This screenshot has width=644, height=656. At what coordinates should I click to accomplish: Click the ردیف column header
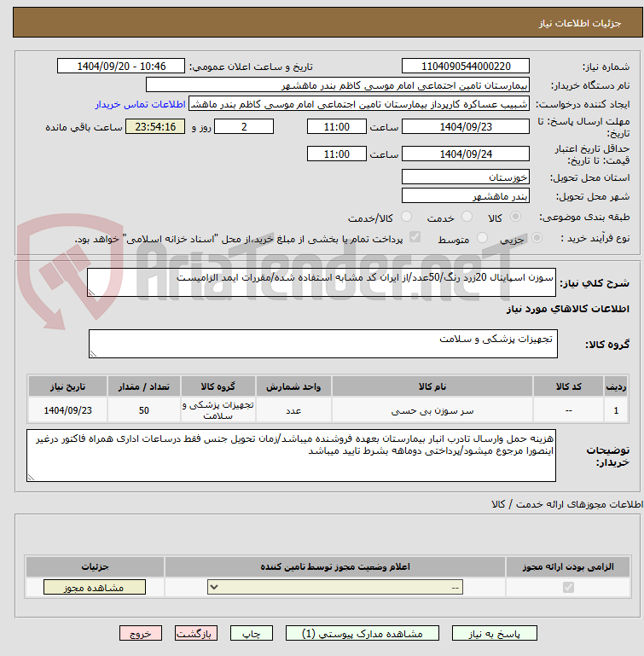pos(616,386)
